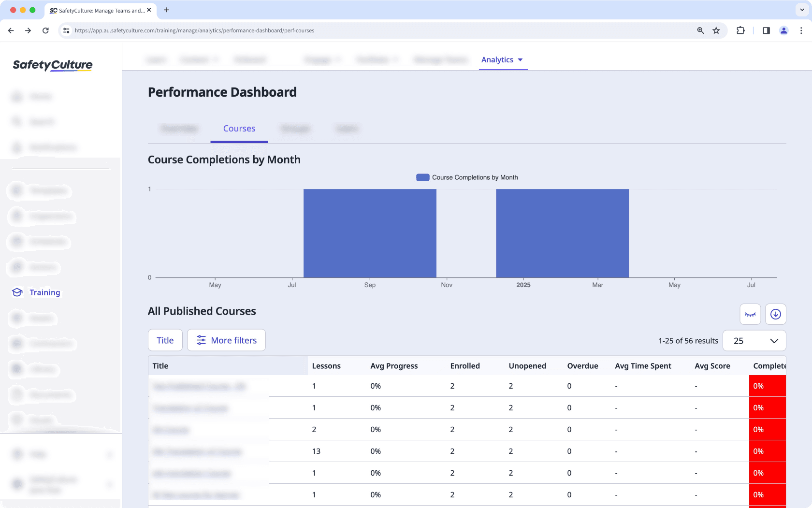
Task: Reload the page
Action: [x=45, y=30]
